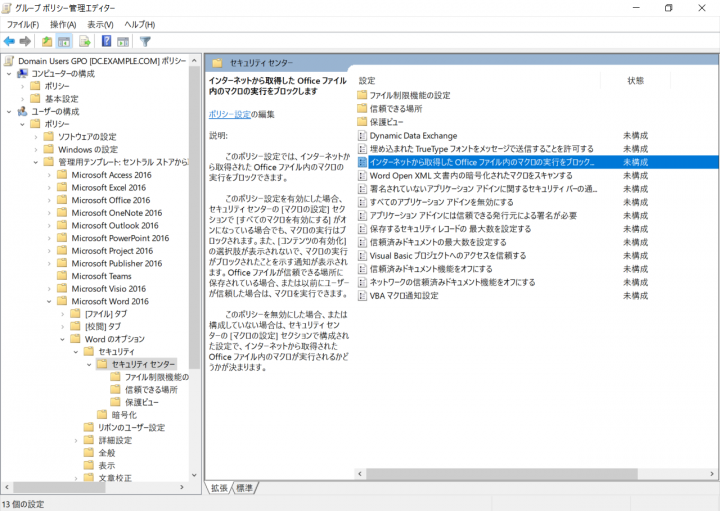Image resolution: width=720 pixels, height=511 pixels.
Task: Click the 状態 column header
Action: 636,81
